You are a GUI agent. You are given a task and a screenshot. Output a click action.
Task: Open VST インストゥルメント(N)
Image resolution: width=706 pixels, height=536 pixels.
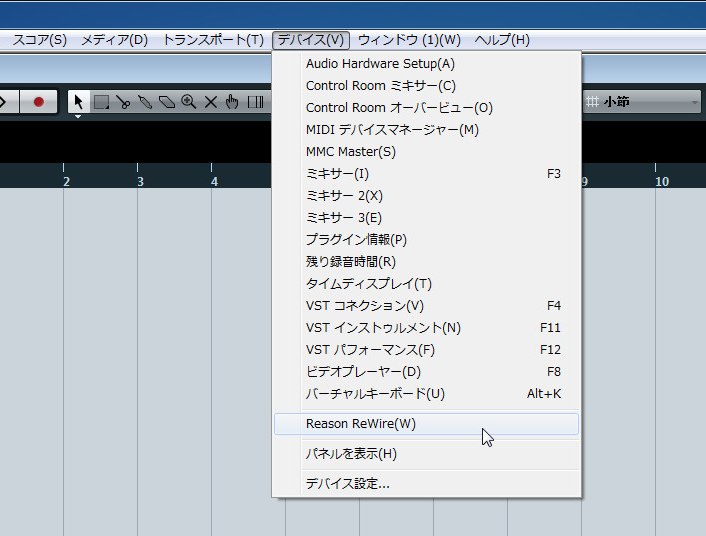coord(426,328)
